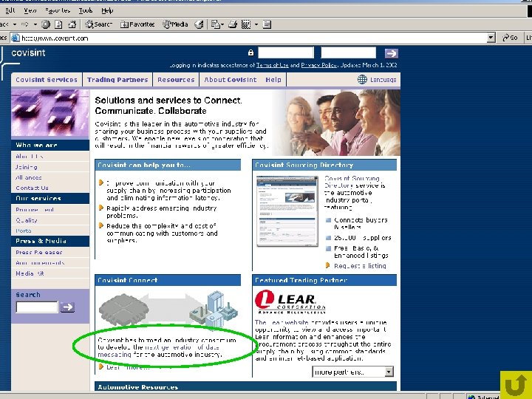The width and height of the screenshot is (532, 399).
Task: Click the History icon in toolbar
Action: coord(199,24)
